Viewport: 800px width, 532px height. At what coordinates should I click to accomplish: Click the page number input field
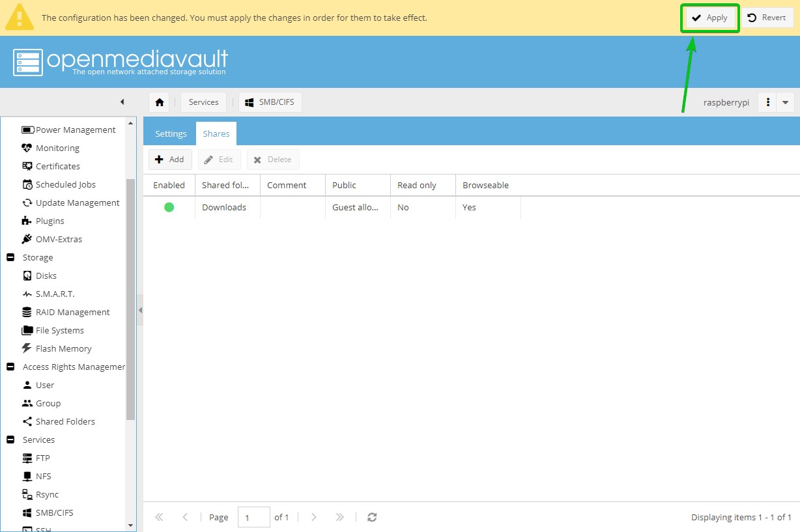click(x=253, y=517)
